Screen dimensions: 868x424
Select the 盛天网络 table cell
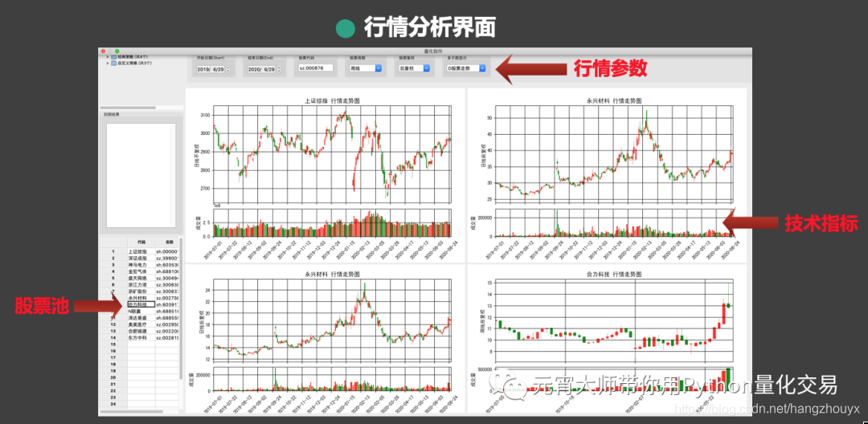(x=141, y=278)
